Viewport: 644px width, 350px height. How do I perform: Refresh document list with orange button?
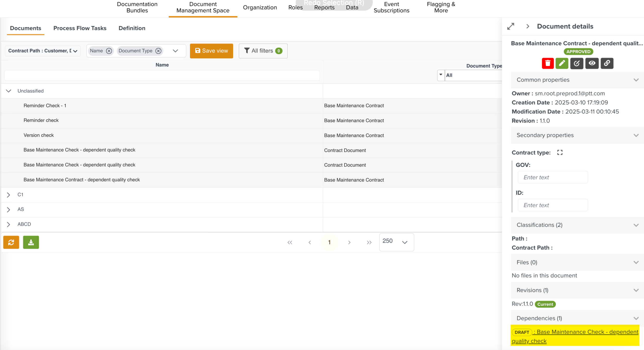[11, 242]
